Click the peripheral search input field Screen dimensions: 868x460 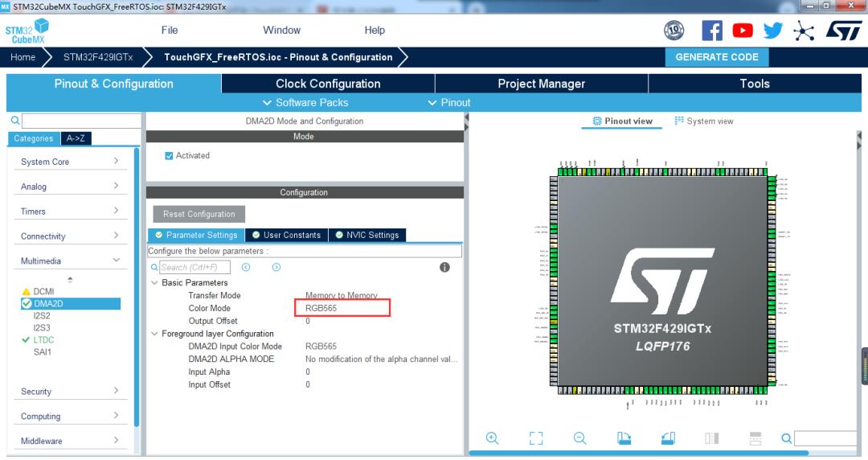point(81,121)
